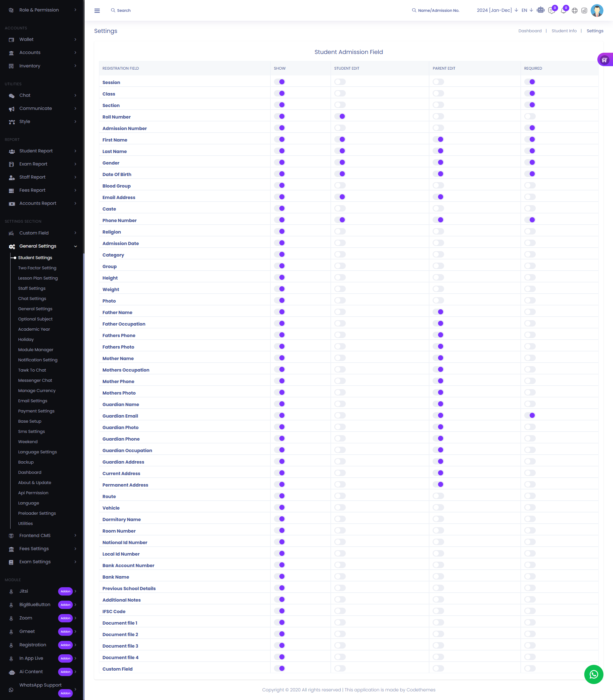Open the user profile avatar
The height and width of the screenshot is (700, 613).
(x=597, y=11)
